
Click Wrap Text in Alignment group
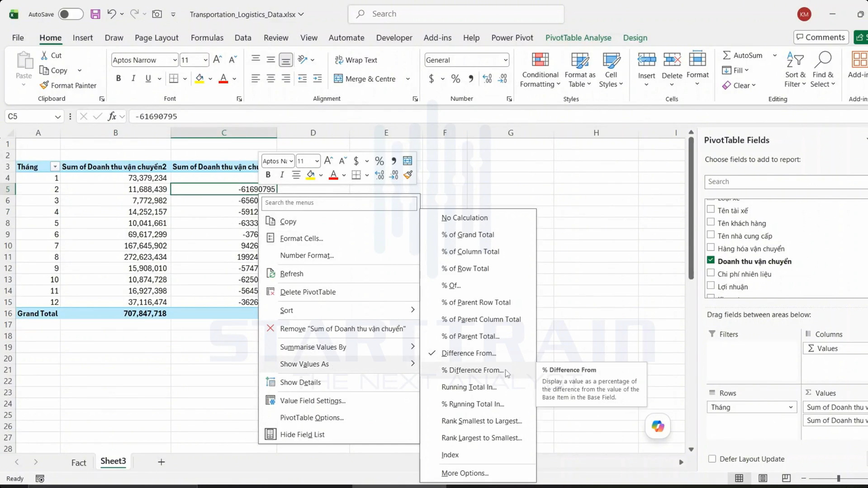356,60
